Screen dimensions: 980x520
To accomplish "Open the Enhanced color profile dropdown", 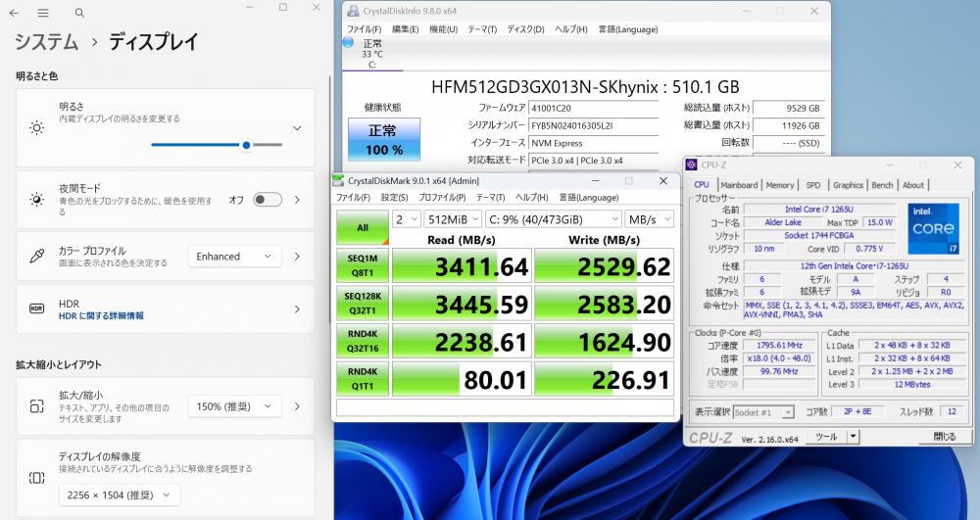I will coord(234,256).
